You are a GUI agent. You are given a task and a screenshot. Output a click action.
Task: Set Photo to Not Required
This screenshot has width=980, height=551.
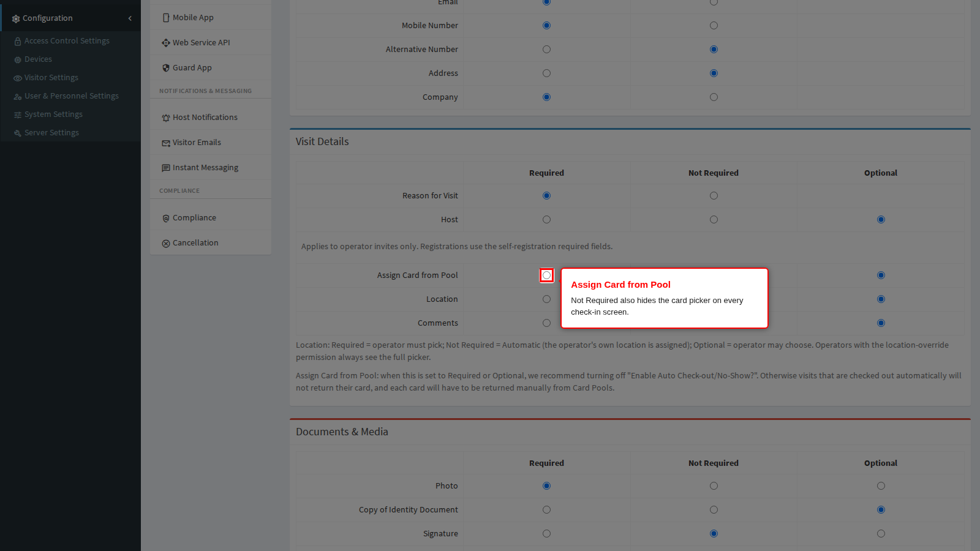click(x=714, y=486)
